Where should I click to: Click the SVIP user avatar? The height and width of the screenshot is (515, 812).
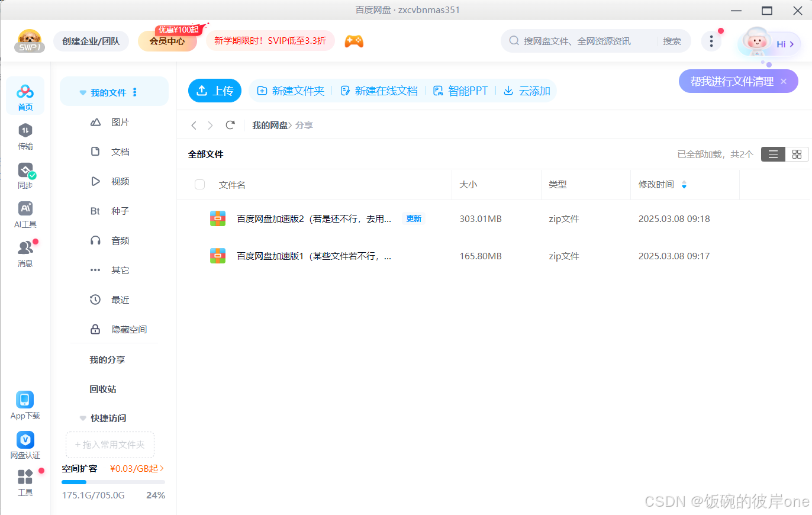click(x=30, y=41)
